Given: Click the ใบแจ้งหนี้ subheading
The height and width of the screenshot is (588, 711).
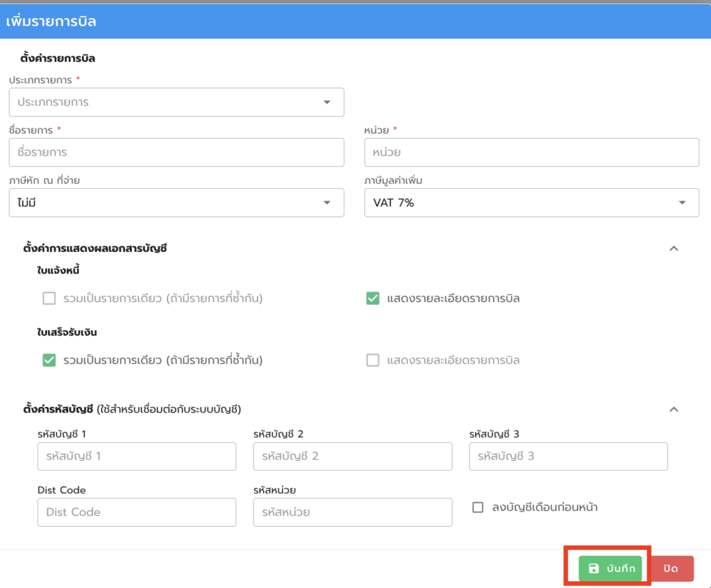Looking at the screenshot, I should pos(58,271).
